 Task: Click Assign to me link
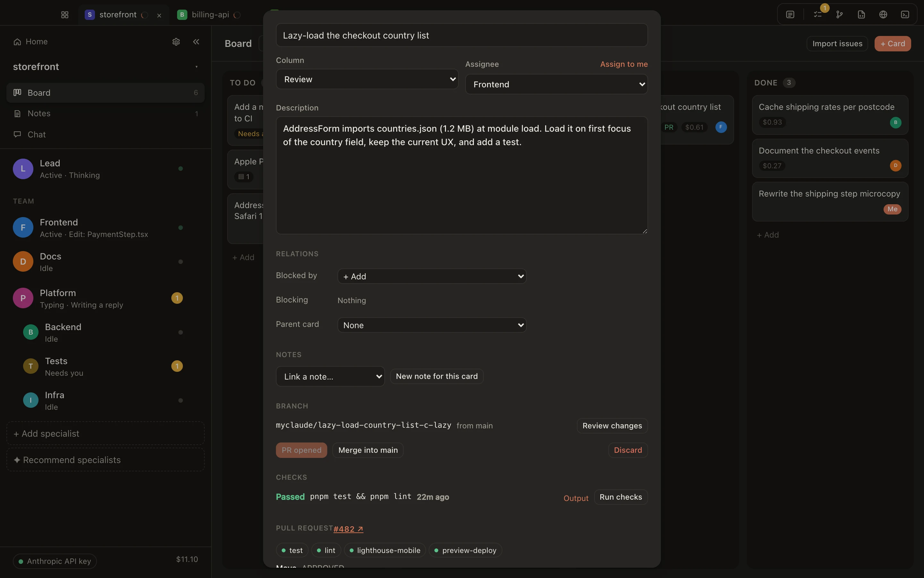624,64
